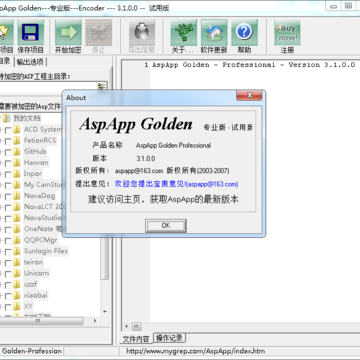
Task: Close the About dialog with the red X
Action: click(x=249, y=96)
